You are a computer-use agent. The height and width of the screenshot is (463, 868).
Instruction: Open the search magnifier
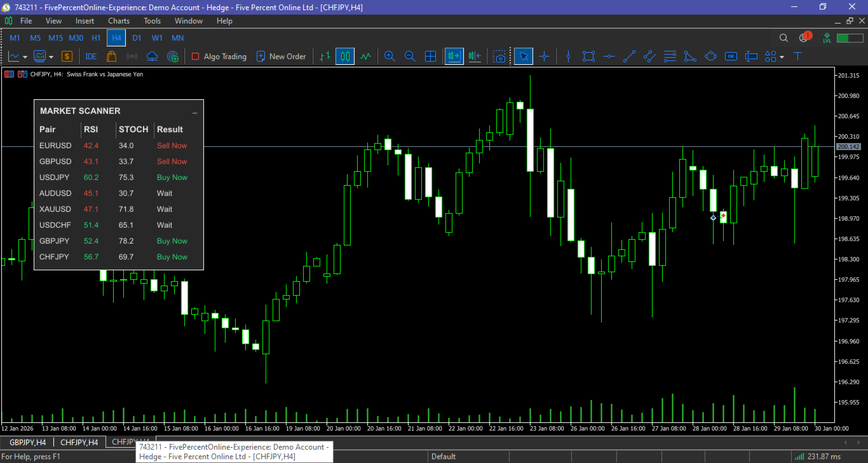783,38
